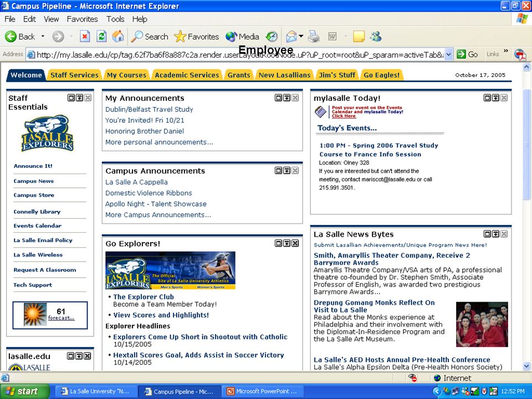Click the taskbar clock 12:52 PM
Image resolution: width=532 pixels, height=399 pixels.
point(512,392)
